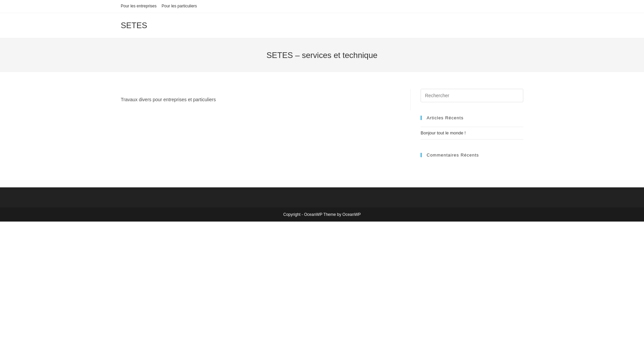Screen dimensions: 644x362
Task: Click the OceanWP link in the footer
Action: click(x=351, y=214)
